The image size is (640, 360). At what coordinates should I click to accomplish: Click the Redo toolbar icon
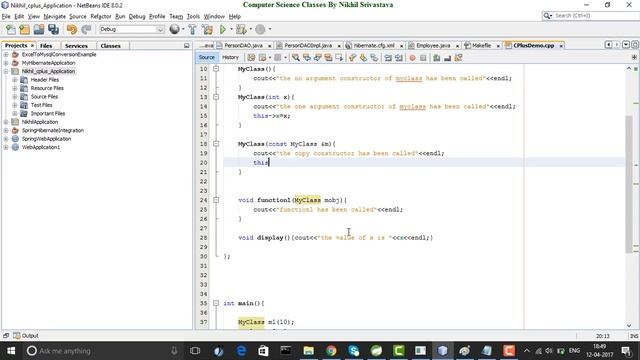click(x=86, y=29)
